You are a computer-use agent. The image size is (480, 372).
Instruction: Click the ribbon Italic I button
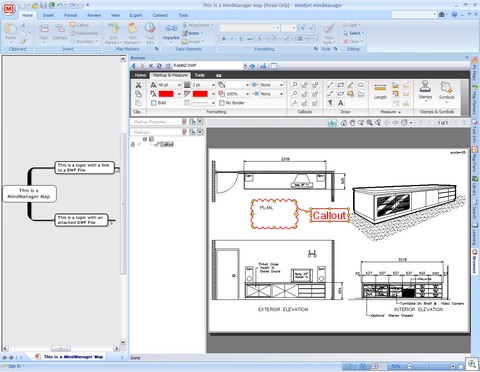232,39
